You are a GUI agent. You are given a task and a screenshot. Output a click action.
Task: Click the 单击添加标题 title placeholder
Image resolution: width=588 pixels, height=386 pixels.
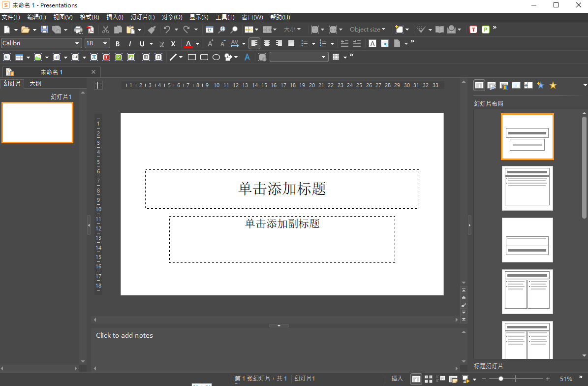(282, 189)
